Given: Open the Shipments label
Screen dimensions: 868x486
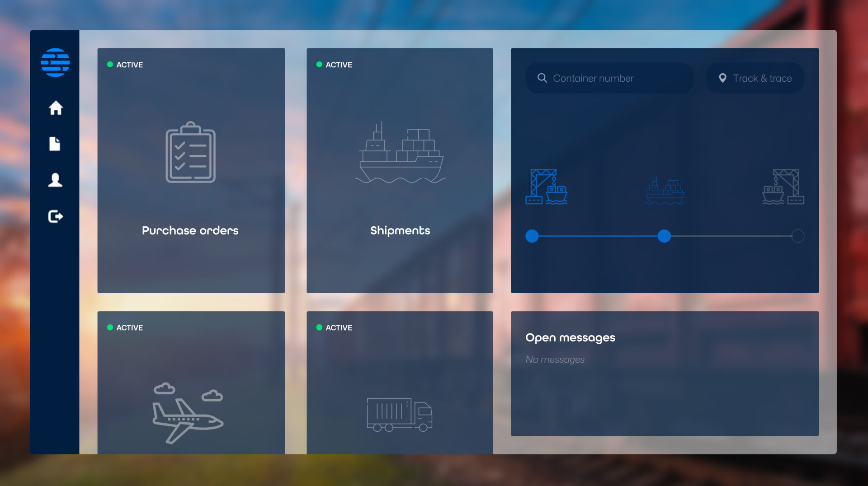Looking at the screenshot, I should (400, 230).
